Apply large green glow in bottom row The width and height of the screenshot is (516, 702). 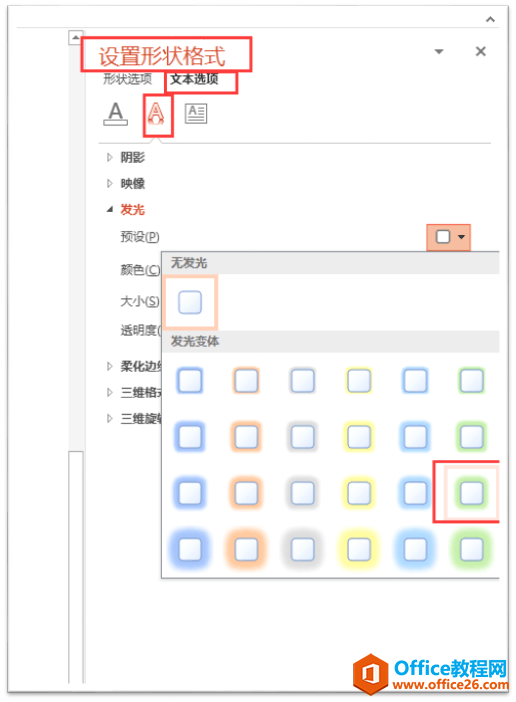coord(472,549)
